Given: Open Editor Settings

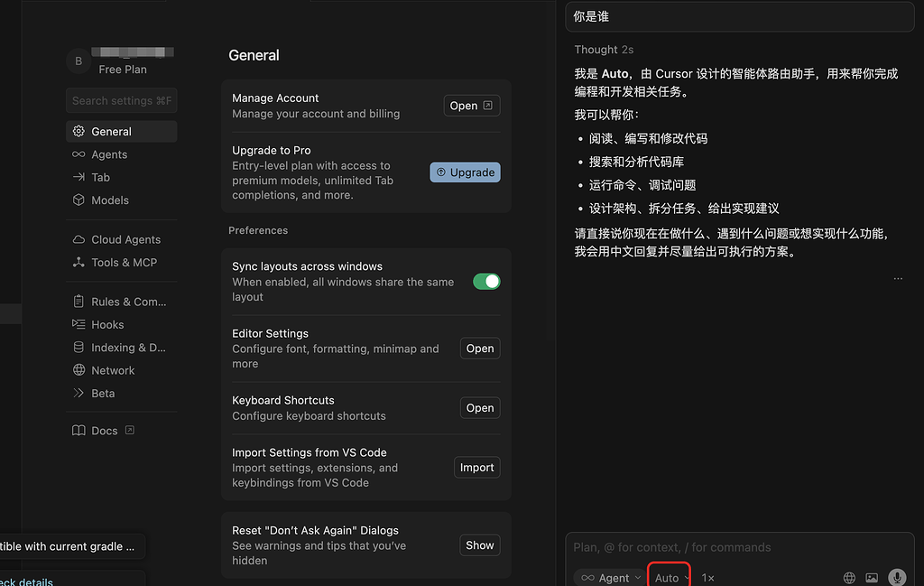Looking at the screenshot, I should pyautogui.click(x=480, y=349).
